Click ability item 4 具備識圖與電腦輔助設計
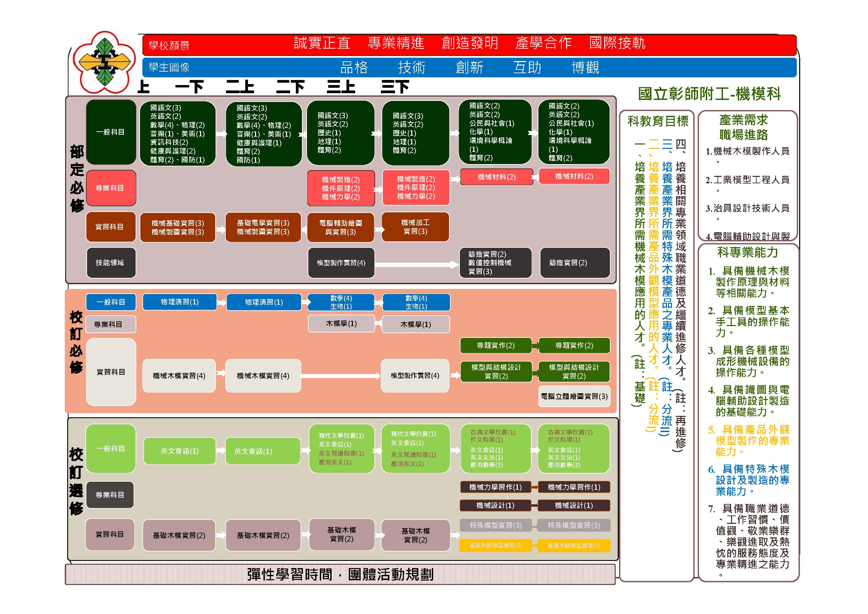Image resolution: width=868 pixels, height=614 pixels. click(749, 401)
